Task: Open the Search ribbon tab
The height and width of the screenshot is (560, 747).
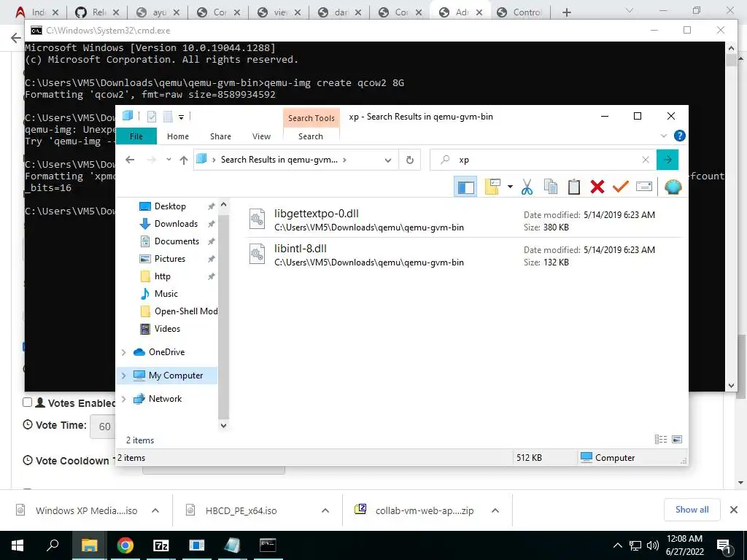Action: pos(311,136)
